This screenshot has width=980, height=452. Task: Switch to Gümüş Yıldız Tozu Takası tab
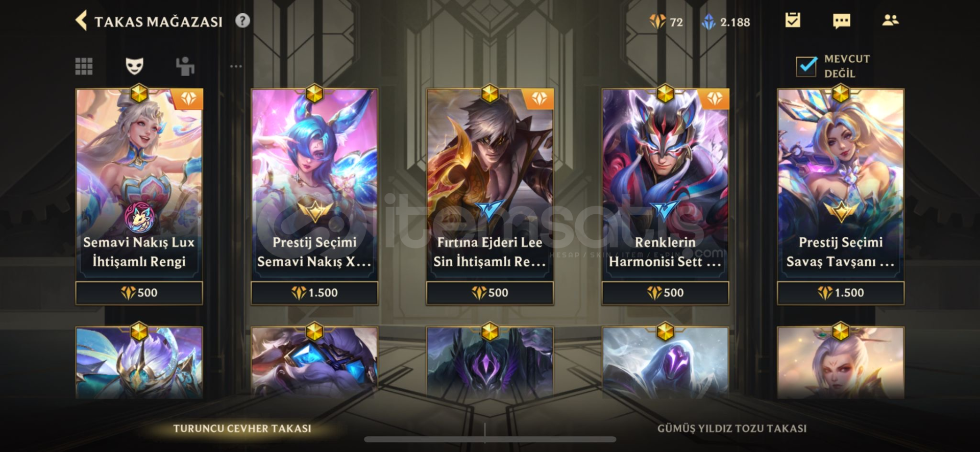pos(732,429)
